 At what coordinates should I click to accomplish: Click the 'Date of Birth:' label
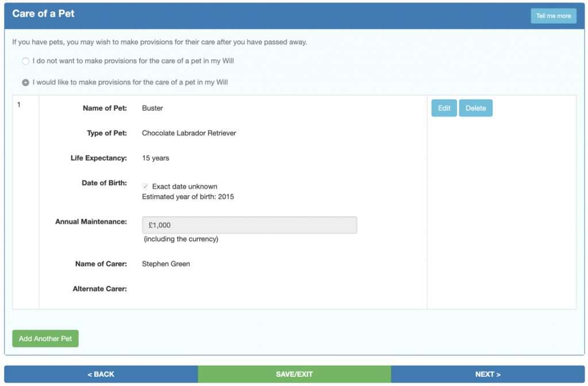pos(105,183)
